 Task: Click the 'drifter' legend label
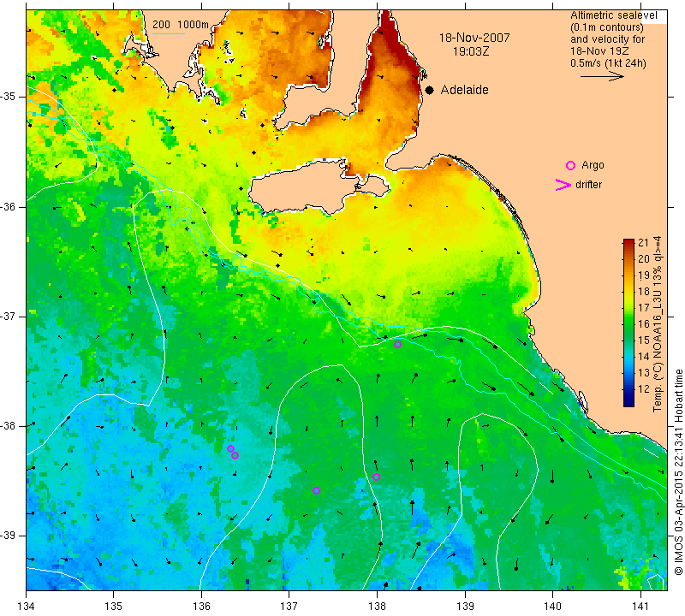pos(588,185)
